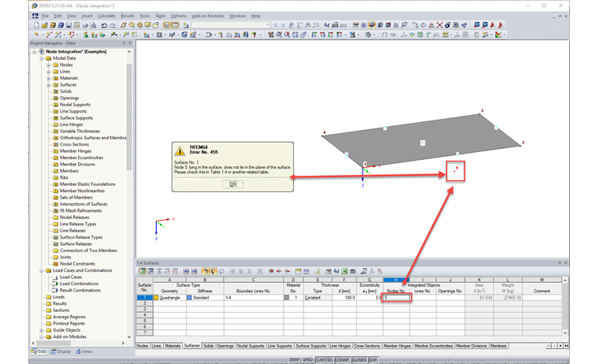
Task: Click the warning triangle icon in top toolbar
Action: (x=431, y=25)
